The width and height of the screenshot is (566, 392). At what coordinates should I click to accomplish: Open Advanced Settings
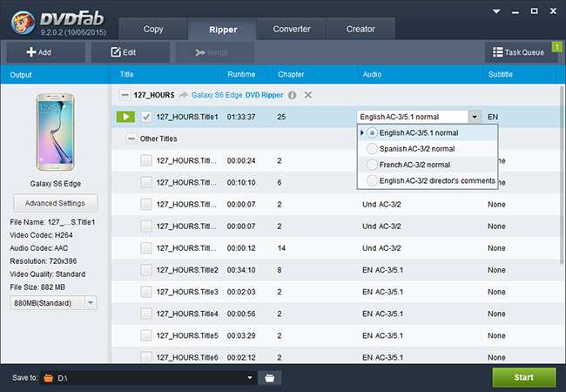(55, 203)
